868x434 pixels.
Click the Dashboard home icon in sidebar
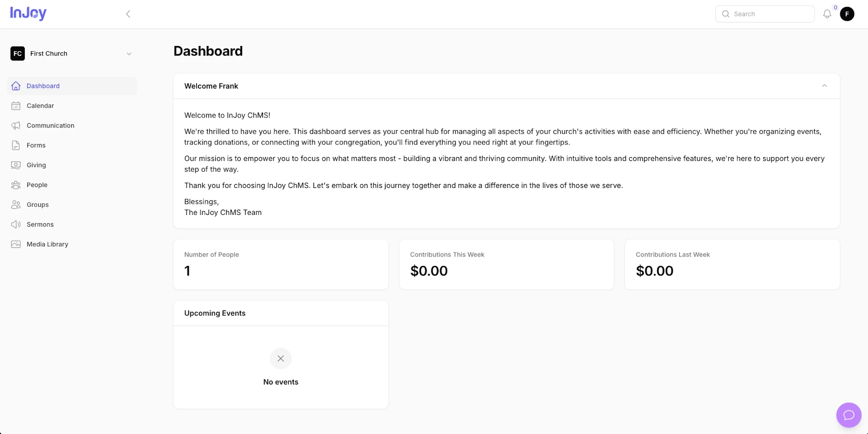click(16, 86)
